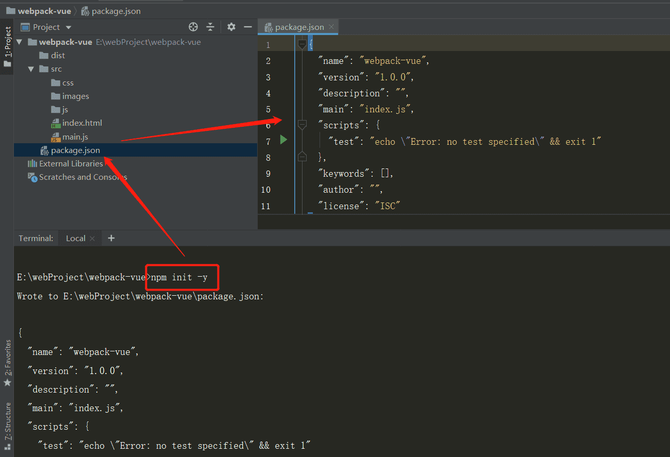Select the dist folder

click(52, 55)
